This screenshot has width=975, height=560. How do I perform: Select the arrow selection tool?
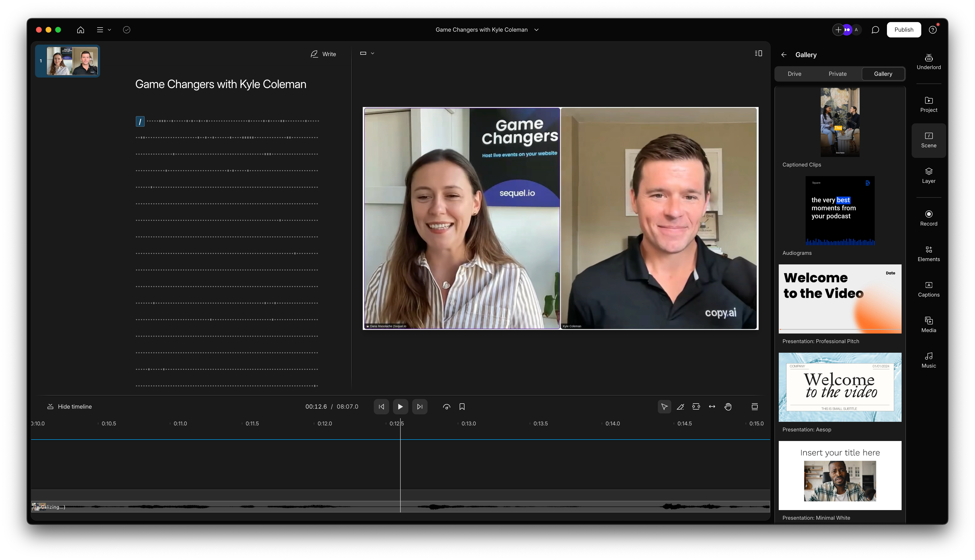664,406
